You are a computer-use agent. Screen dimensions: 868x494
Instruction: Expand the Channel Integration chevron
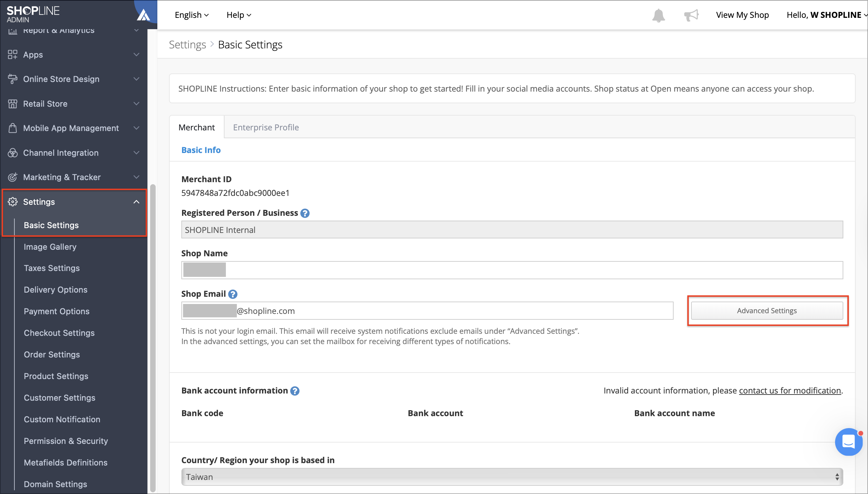(136, 153)
